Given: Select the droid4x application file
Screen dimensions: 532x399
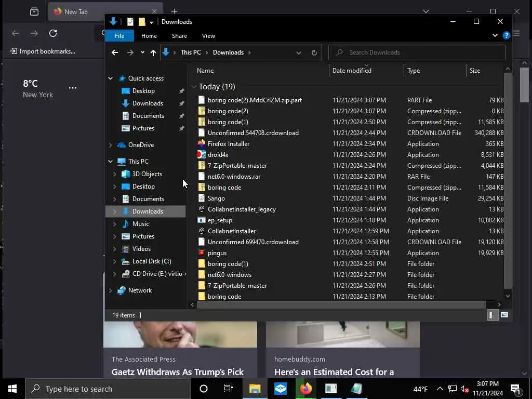Looking at the screenshot, I should pos(218,155).
